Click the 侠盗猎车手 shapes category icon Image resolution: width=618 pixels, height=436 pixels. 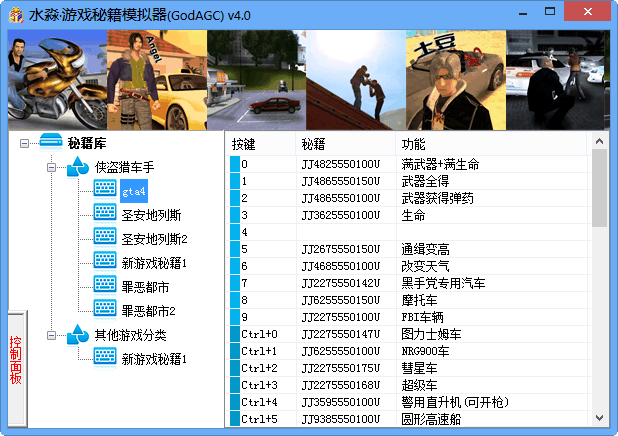click(78, 166)
